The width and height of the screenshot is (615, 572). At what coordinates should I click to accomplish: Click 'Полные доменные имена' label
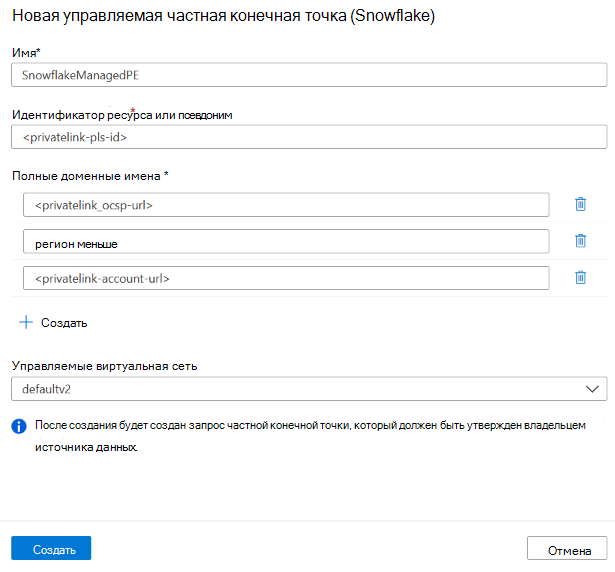click(90, 176)
